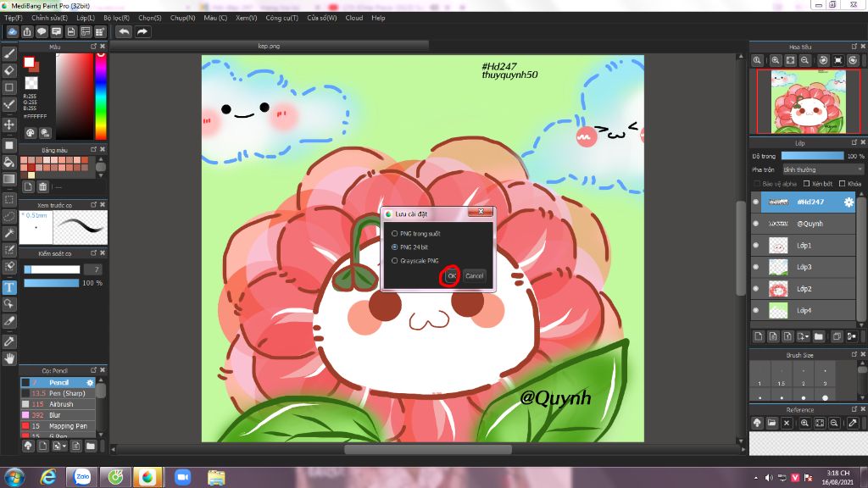The image size is (868, 488).
Task: Select the Magic Wand tool
Action: (x=8, y=233)
